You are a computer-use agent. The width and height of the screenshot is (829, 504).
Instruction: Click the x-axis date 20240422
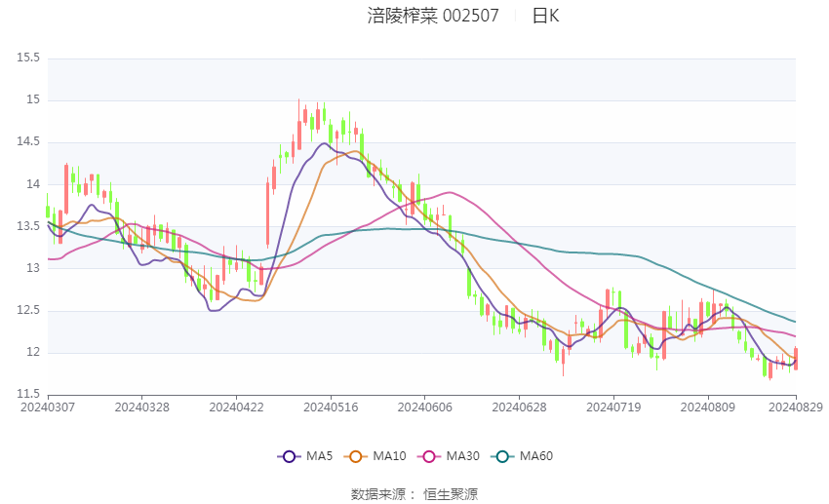[236, 407]
